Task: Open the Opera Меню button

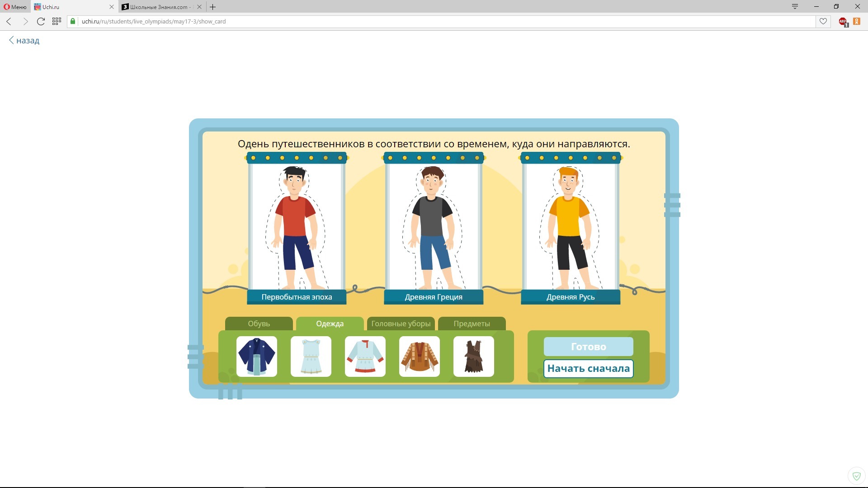Action: (x=15, y=7)
